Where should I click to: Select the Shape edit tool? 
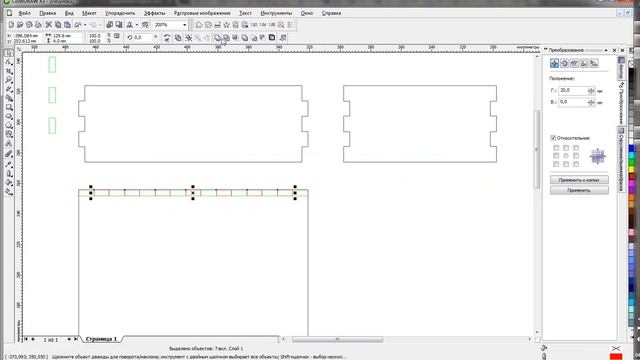coord(9,62)
